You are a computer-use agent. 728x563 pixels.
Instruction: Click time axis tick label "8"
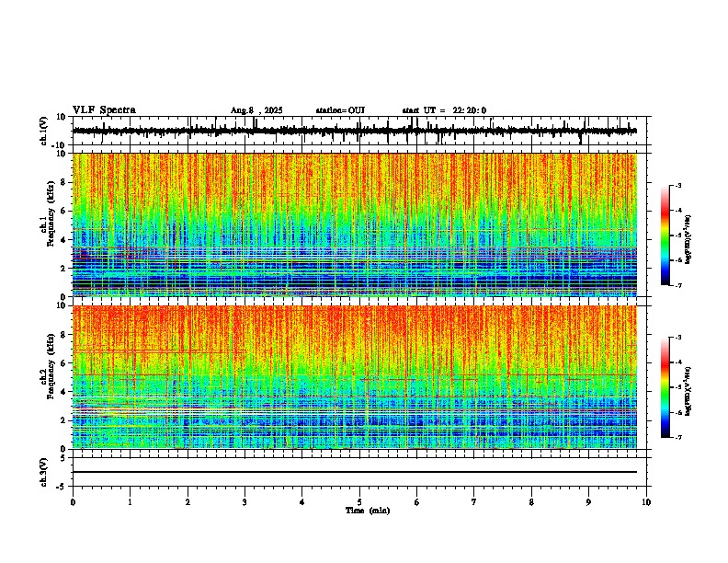531,502
